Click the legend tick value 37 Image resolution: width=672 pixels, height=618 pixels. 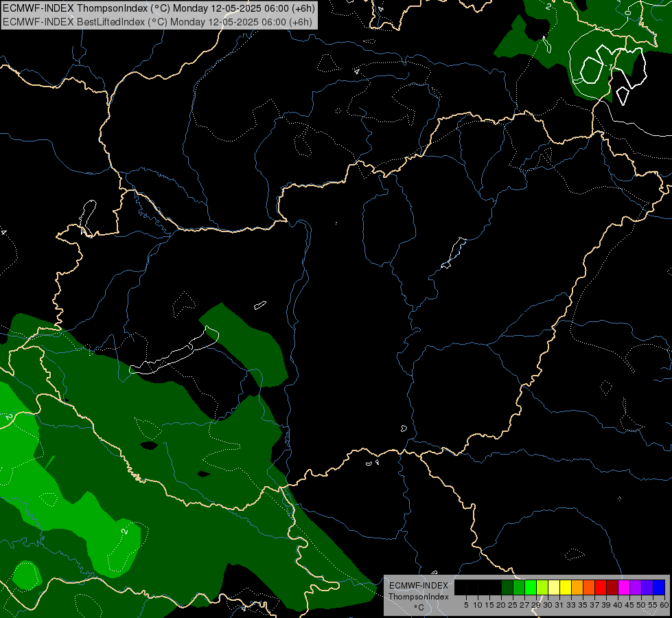(594, 605)
